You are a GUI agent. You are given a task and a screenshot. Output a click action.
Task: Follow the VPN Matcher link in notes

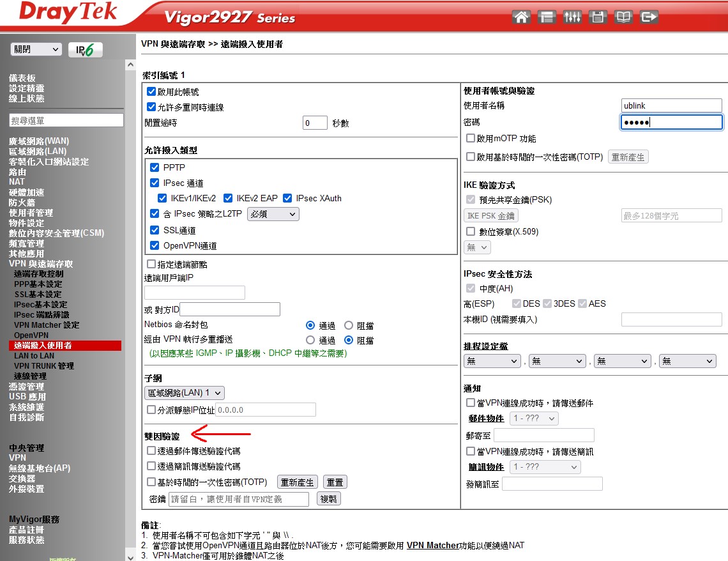point(432,546)
